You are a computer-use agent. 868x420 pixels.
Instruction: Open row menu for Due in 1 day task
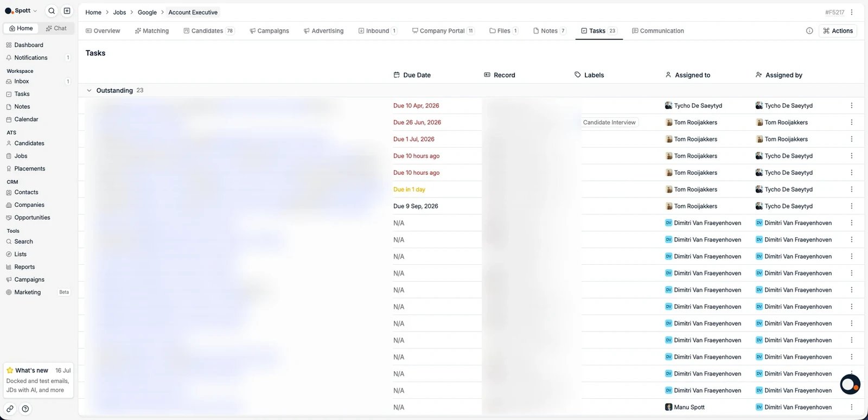pyautogui.click(x=852, y=189)
